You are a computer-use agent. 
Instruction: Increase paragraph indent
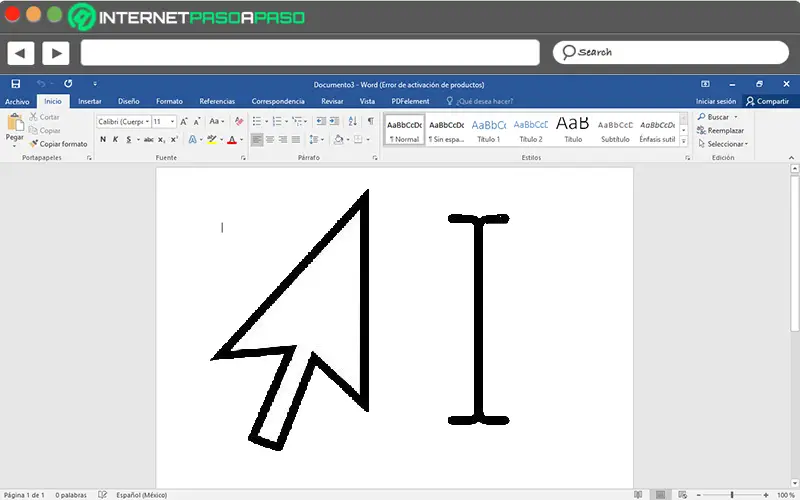(x=334, y=121)
